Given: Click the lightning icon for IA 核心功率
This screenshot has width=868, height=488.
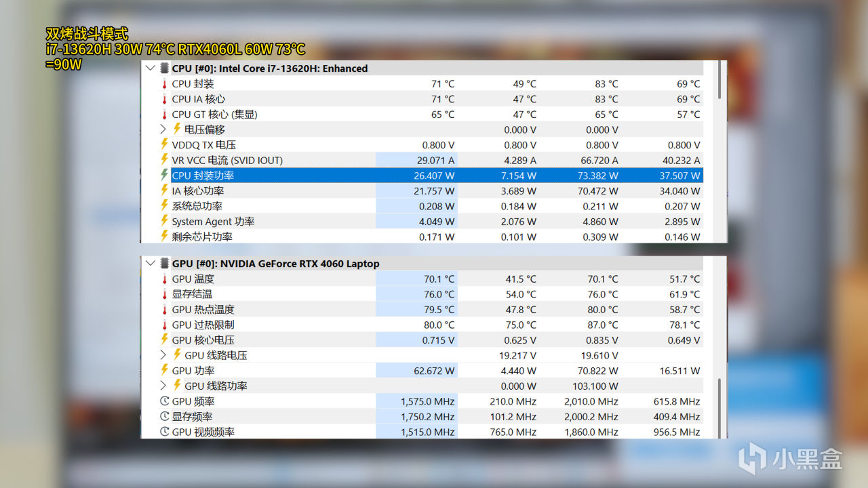Looking at the screenshot, I should pos(164,190).
